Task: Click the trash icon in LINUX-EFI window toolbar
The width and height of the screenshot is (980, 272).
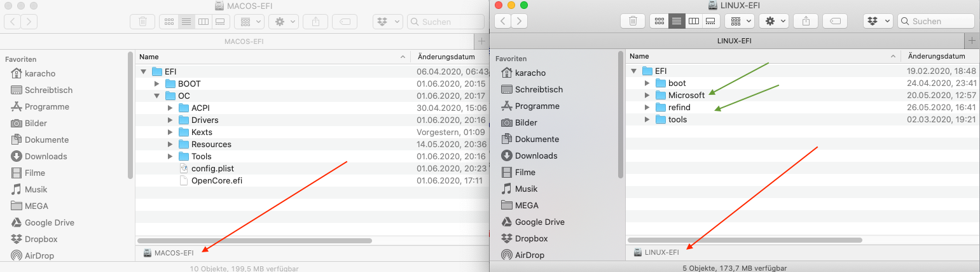Action: click(x=633, y=21)
